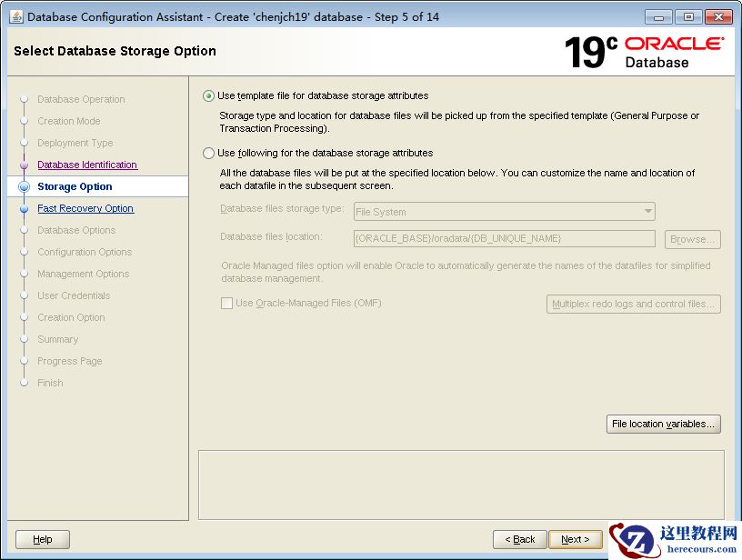Screen dimensions: 742x560
Task: Open File location variables dialog
Action: (664, 425)
